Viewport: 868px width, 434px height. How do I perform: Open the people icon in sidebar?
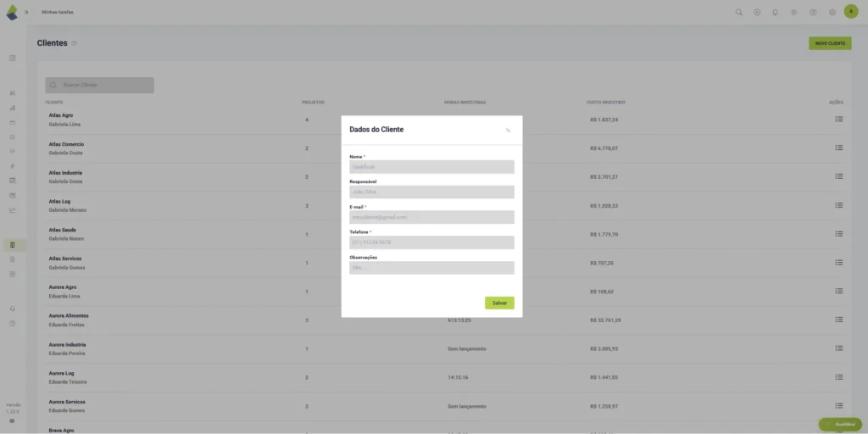tap(12, 93)
